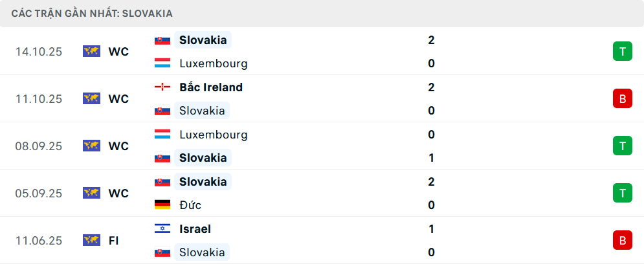
Task: Click the competition icon for the 11.10.25 match
Action: coord(91,98)
